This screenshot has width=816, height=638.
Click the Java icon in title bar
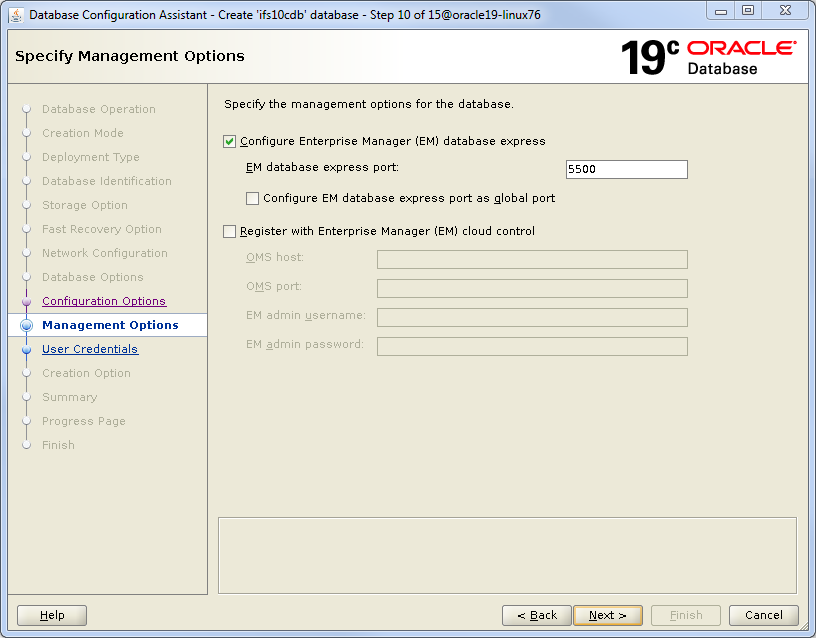16,15
